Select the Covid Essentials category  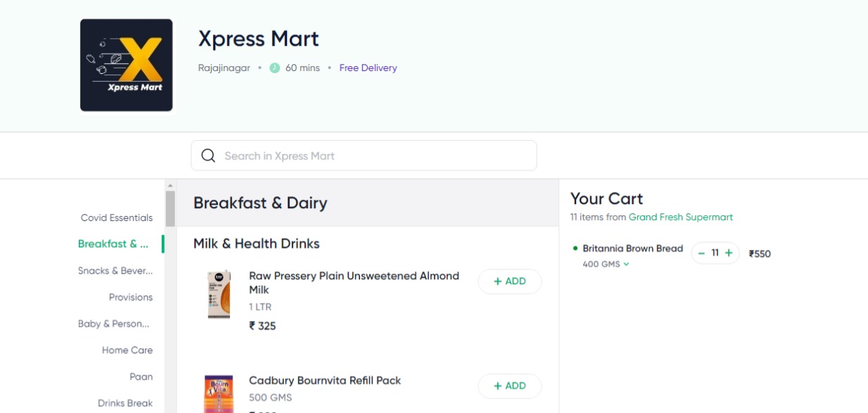[117, 218]
